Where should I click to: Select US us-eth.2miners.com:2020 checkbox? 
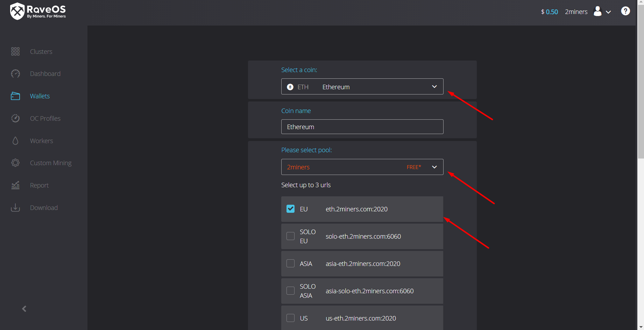290,318
